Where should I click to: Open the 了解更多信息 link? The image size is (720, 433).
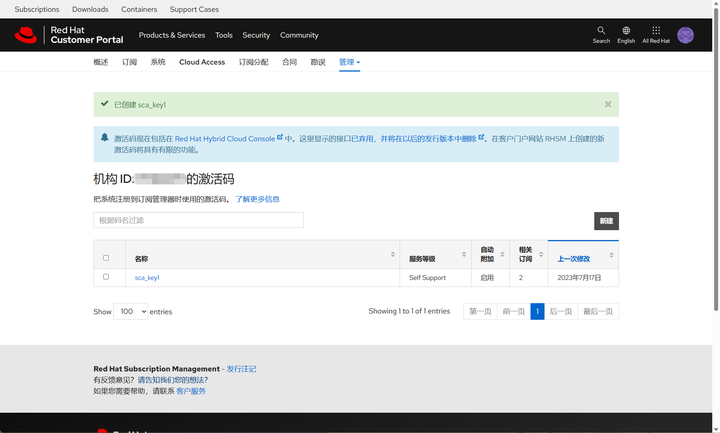coord(258,199)
